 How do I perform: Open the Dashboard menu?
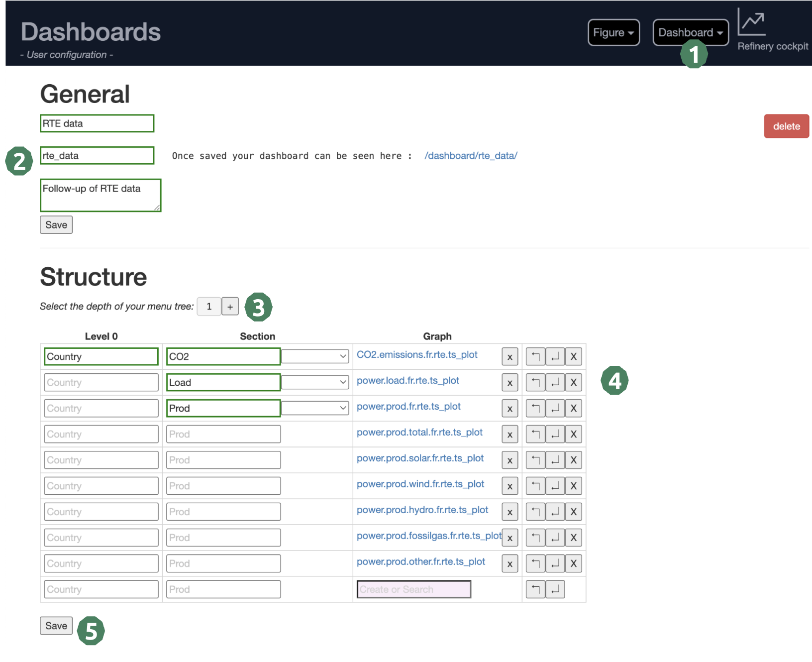691,32
